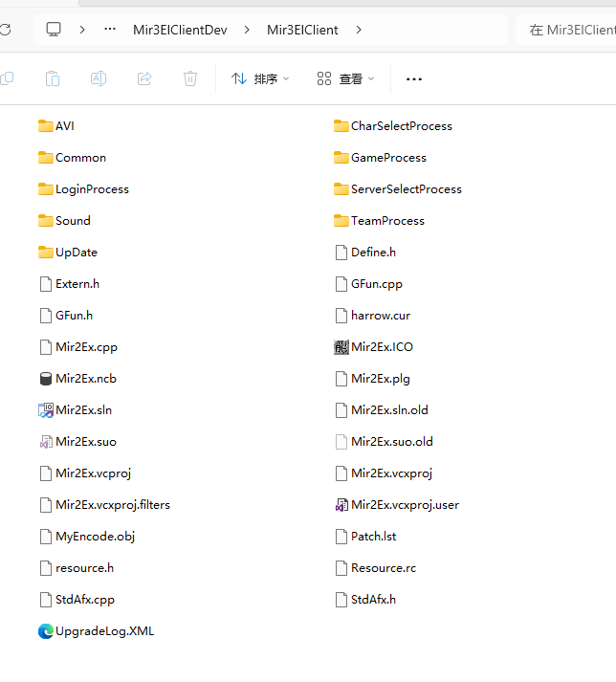Select the GameProcess folder
Image resolution: width=616 pixels, height=682 pixels.
click(x=380, y=158)
